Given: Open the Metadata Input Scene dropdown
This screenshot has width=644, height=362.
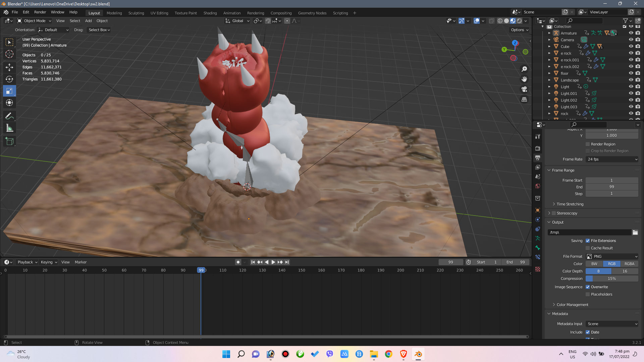Looking at the screenshot, I should click(612, 324).
